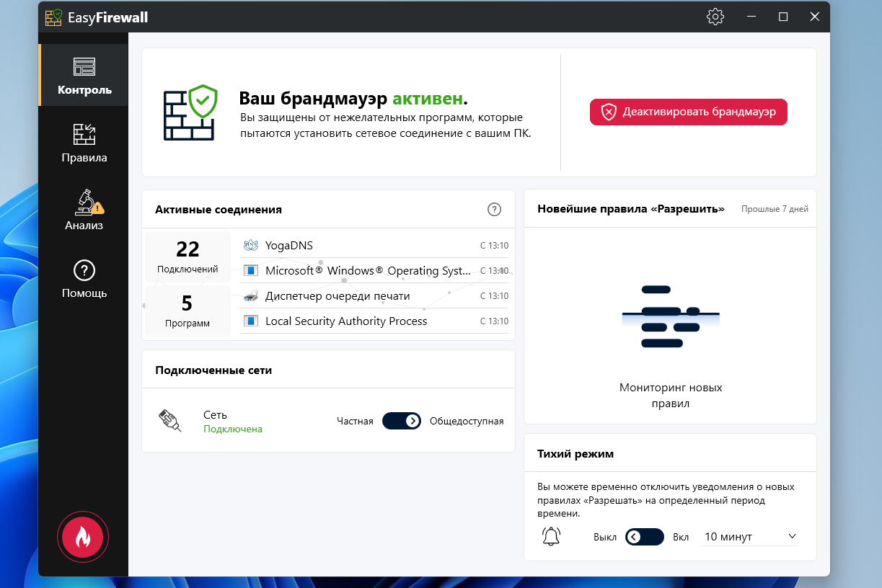Click the Microsoft Windows Operating System icon
The height and width of the screenshot is (588, 882).
point(250,271)
